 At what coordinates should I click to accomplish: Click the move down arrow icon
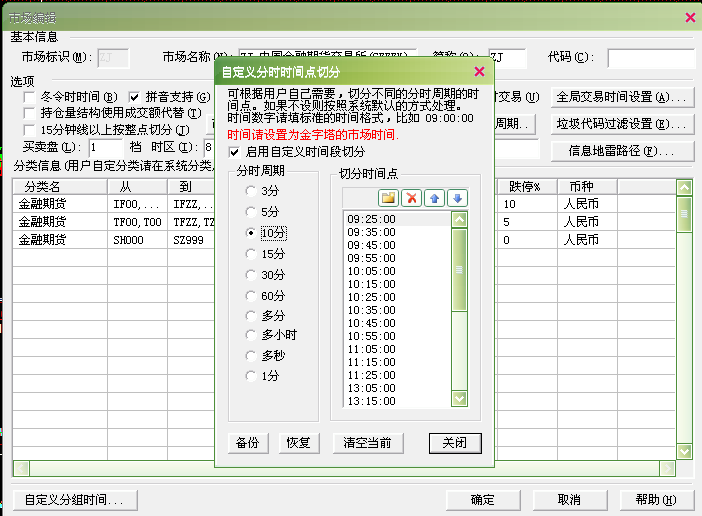coord(456,198)
